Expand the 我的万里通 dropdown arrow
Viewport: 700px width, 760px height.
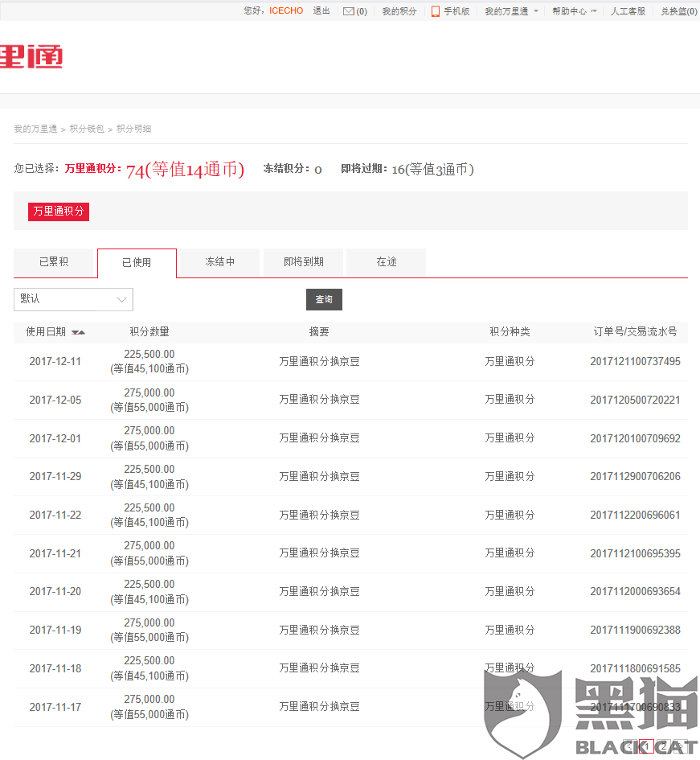536,11
